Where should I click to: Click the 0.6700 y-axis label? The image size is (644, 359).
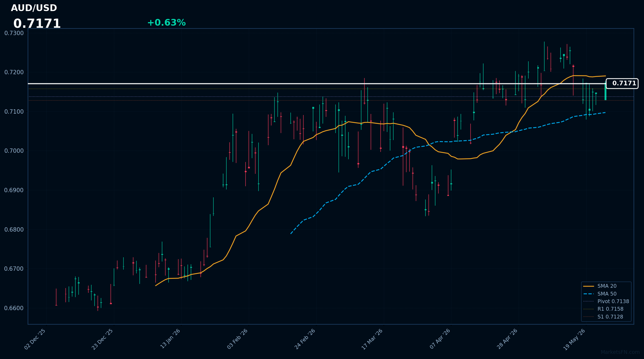point(14,269)
